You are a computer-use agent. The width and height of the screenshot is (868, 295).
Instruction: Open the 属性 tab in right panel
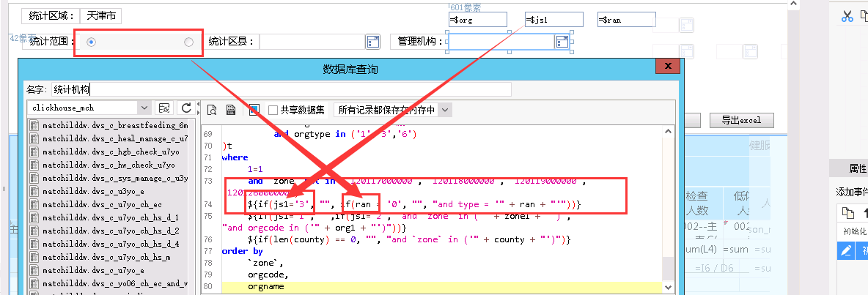click(858, 169)
